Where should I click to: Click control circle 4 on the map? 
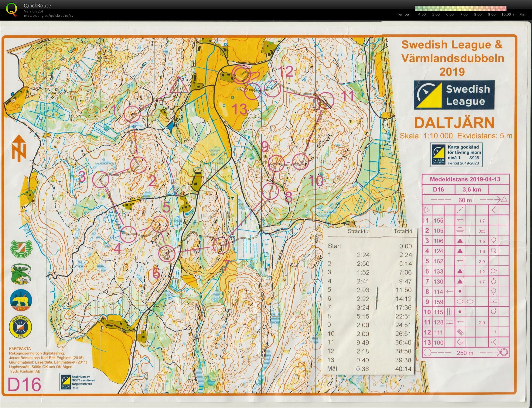point(128,234)
